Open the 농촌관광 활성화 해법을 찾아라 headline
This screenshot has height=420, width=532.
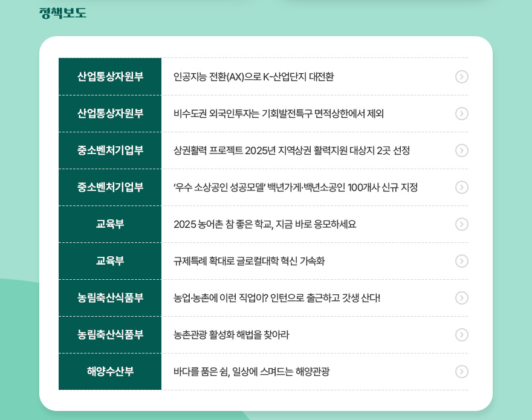click(x=231, y=335)
